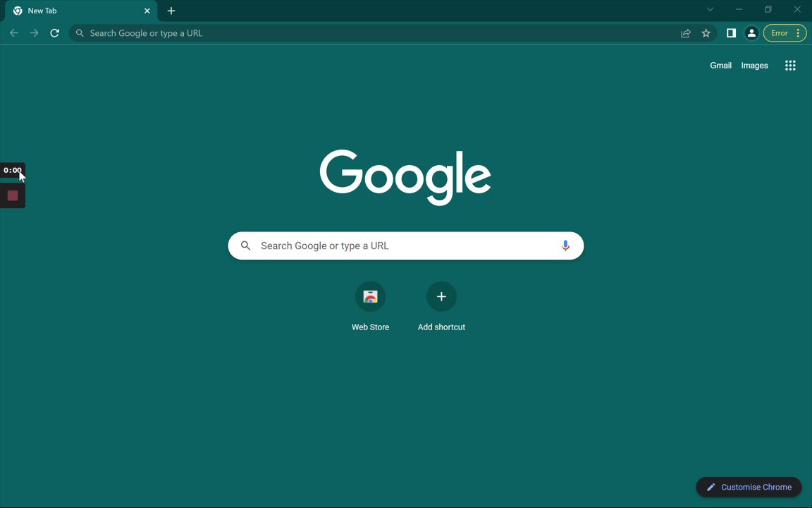Viewport: 812px width, 508px height.
Task: Click the 0:00 recording timer
Action: pos(13,170)
